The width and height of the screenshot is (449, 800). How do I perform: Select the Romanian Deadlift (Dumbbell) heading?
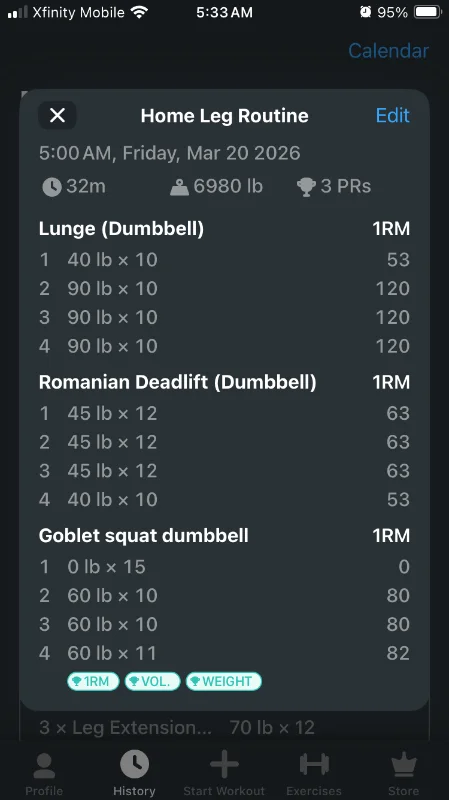178,382
